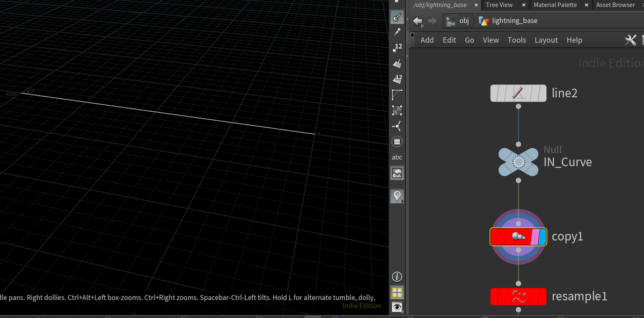Select the line2 node

518,93
